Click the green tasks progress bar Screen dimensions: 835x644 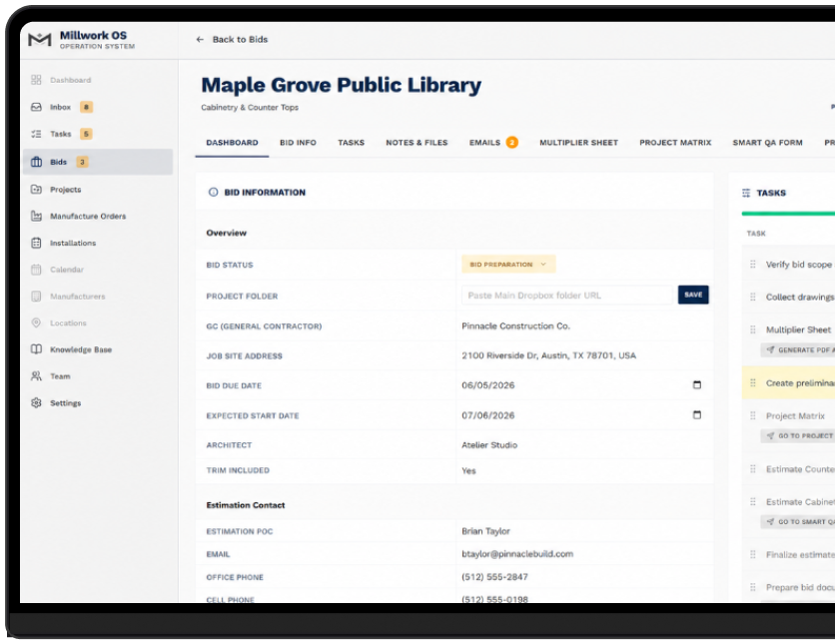tap(788, 214)
